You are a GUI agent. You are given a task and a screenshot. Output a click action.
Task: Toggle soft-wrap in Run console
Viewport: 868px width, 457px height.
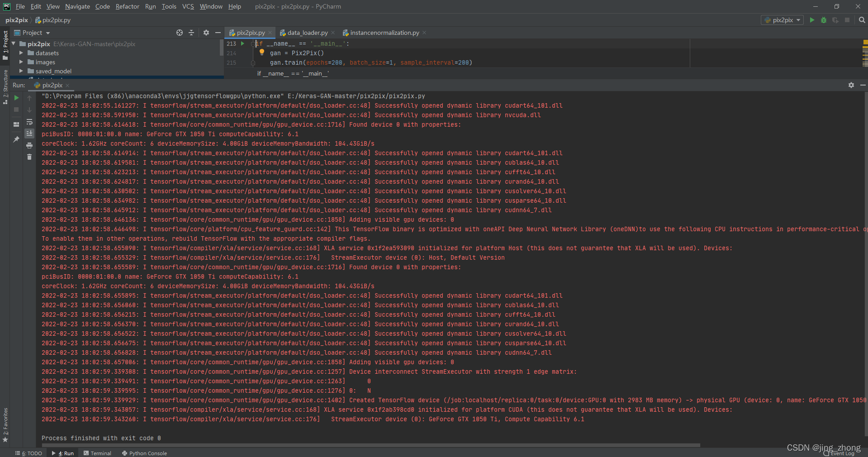click(x=29, y=122)
